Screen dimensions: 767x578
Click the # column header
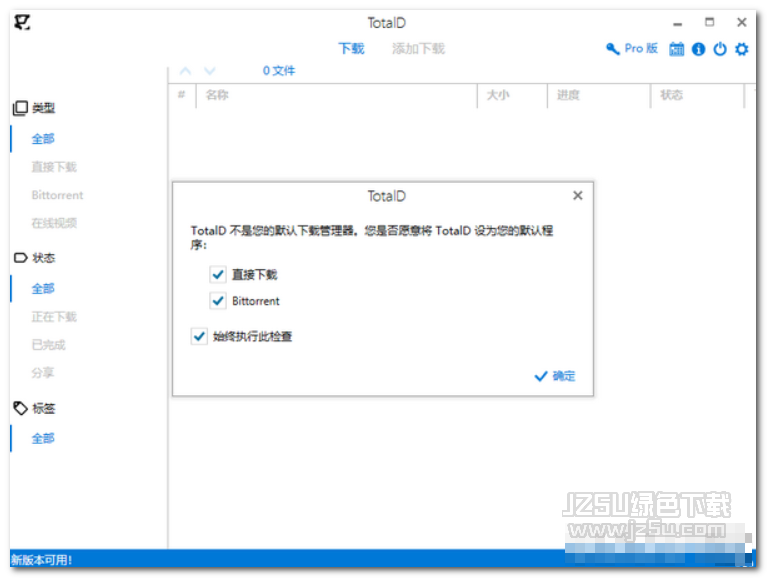181,94
